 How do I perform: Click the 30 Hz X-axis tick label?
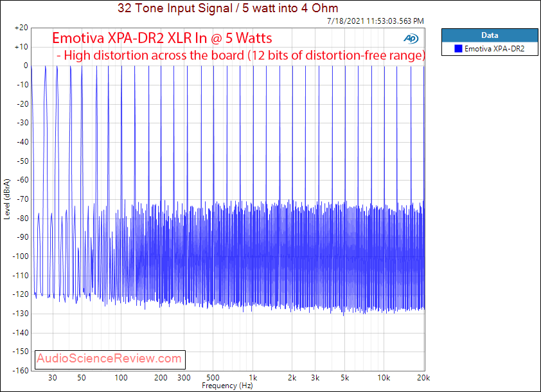pos(53,378)
